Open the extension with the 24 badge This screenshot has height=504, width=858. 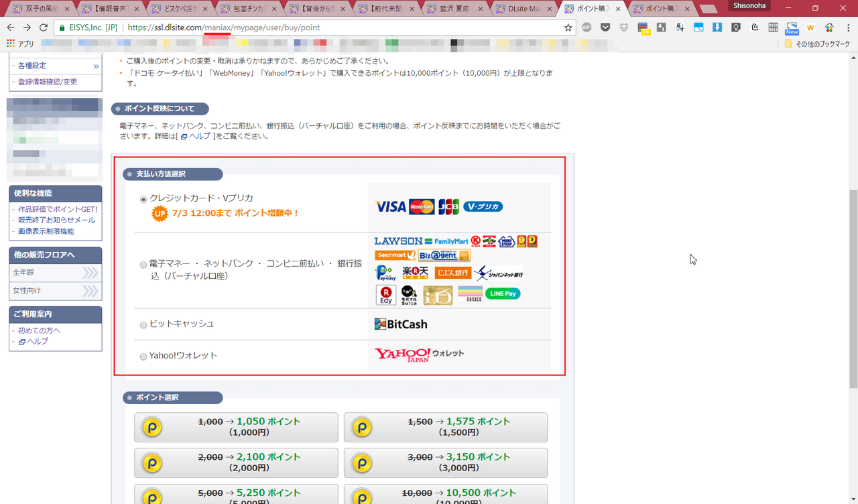coord(643,28)
